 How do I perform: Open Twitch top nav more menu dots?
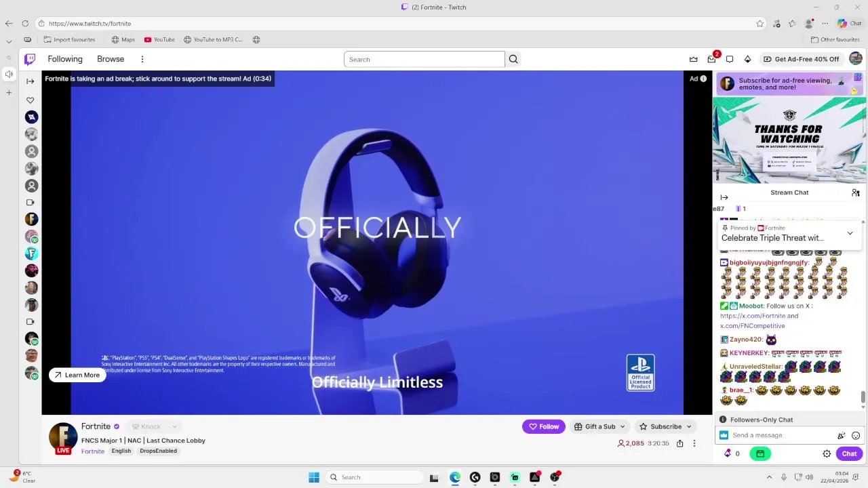[x=142, y=60]
